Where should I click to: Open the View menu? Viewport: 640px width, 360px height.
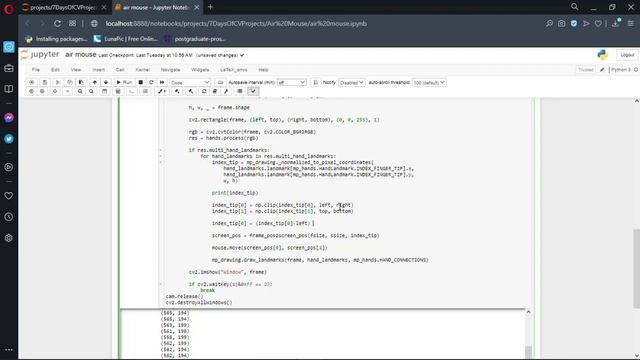coord(76,70)
